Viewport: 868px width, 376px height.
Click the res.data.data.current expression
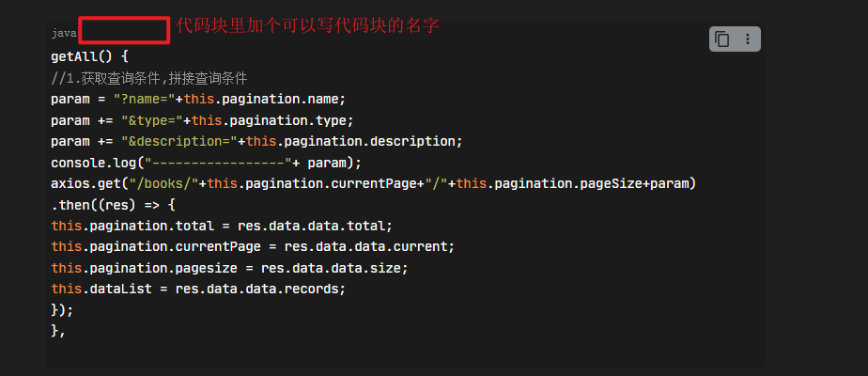[x=369, y=245]
